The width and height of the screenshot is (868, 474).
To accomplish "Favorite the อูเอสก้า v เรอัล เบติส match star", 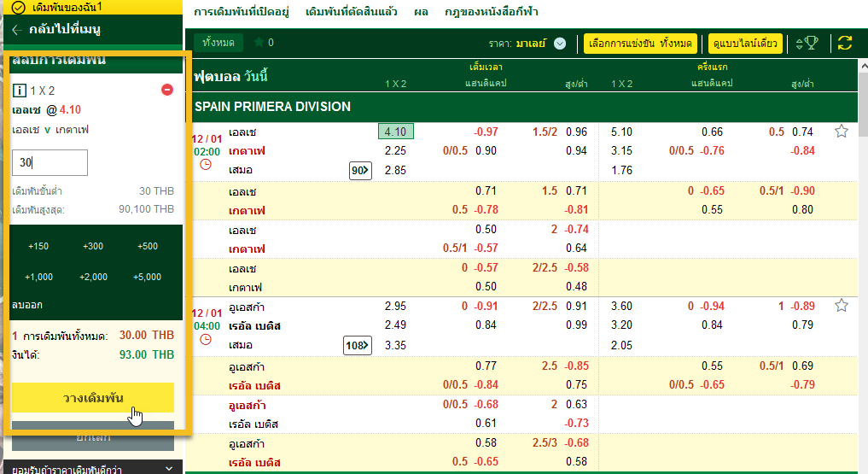I will (842, 306).
